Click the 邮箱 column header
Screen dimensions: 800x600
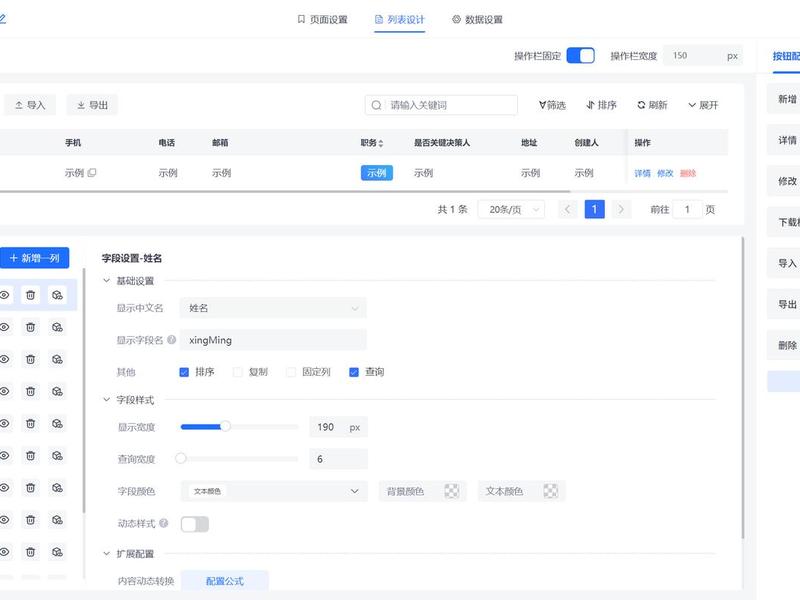click(x=220, y=143)
